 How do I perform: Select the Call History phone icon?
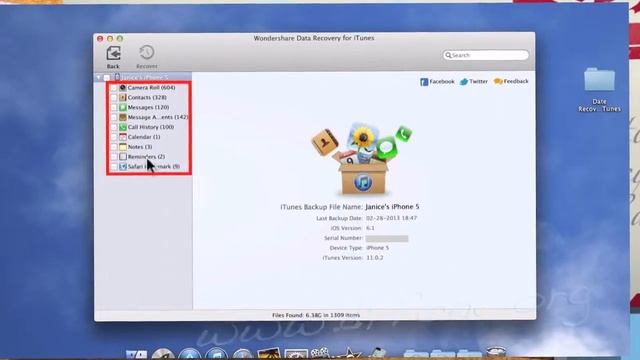tap(123, 127)
